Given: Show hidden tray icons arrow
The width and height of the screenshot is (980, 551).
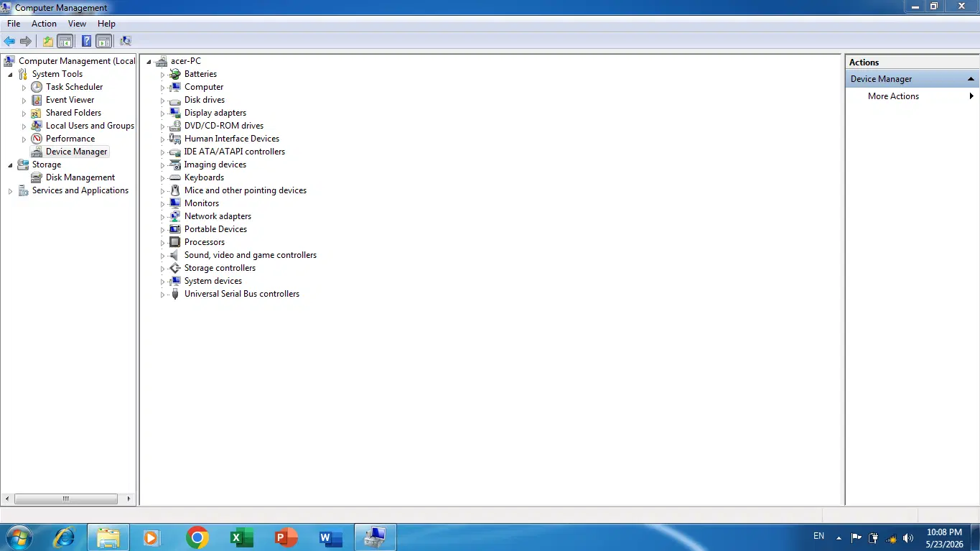Looking at the screenshot, I should tap(839, 538).
